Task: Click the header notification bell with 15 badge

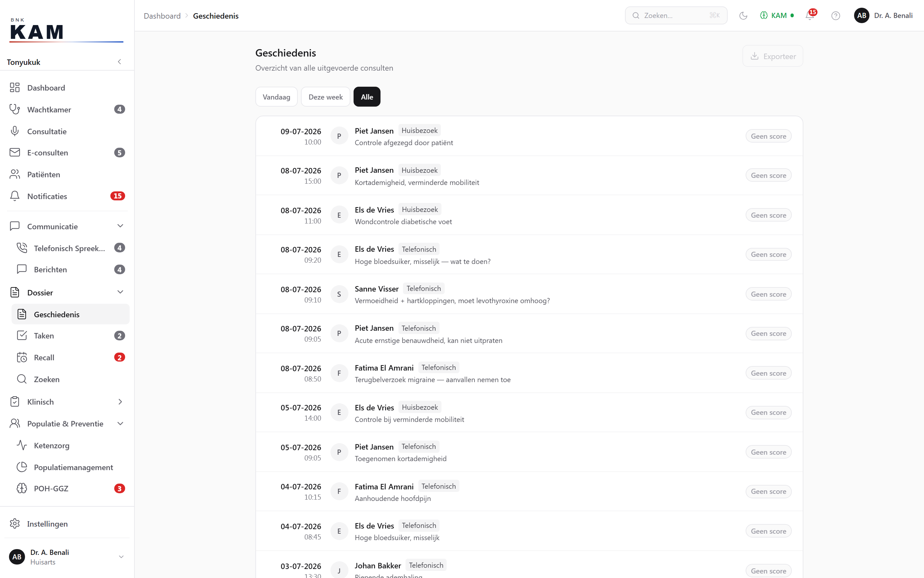Action: pos(810,16)
